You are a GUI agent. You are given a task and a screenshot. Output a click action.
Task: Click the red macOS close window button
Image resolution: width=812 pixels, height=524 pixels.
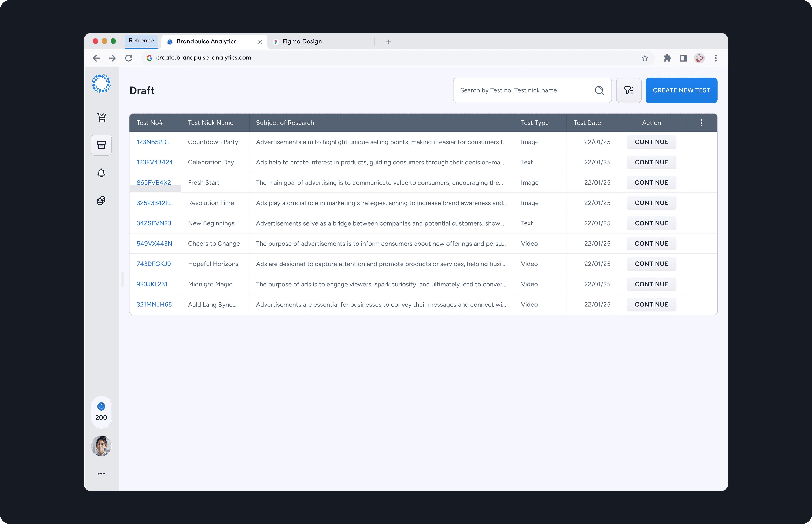[x=95, y=41]
